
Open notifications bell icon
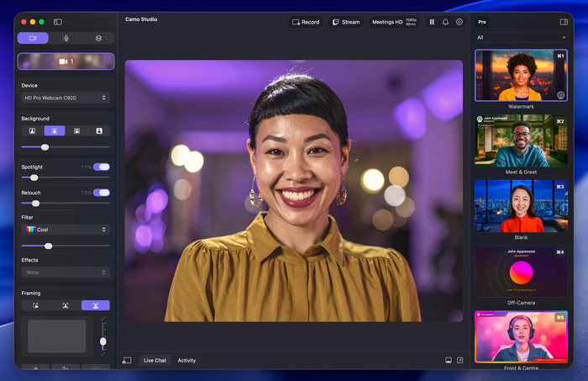[x=445, y=22]
